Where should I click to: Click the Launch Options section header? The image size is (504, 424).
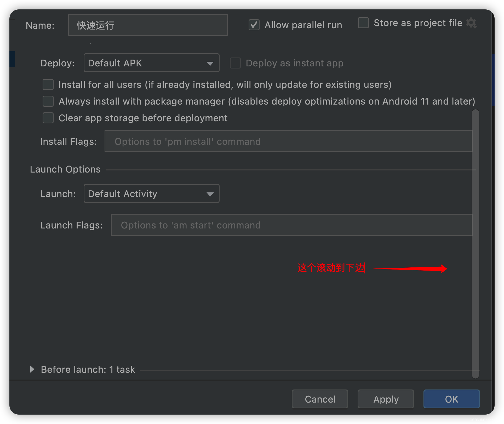pyautogui.click(x=65, y=169)
